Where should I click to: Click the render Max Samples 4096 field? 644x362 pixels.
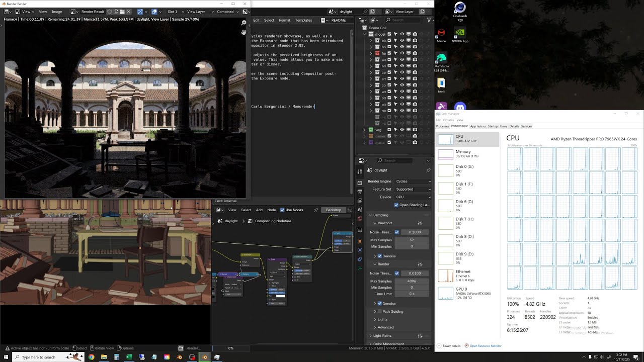pyautogui.click(x=412, y=281)
